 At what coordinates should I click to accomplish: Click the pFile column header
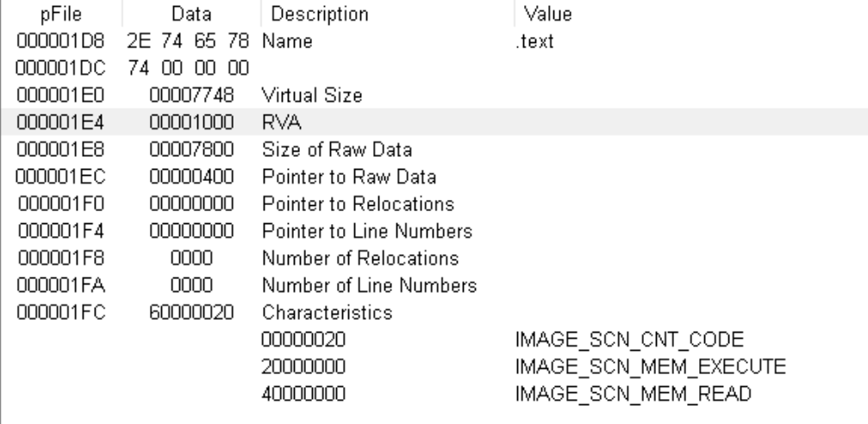click(61, 14)
